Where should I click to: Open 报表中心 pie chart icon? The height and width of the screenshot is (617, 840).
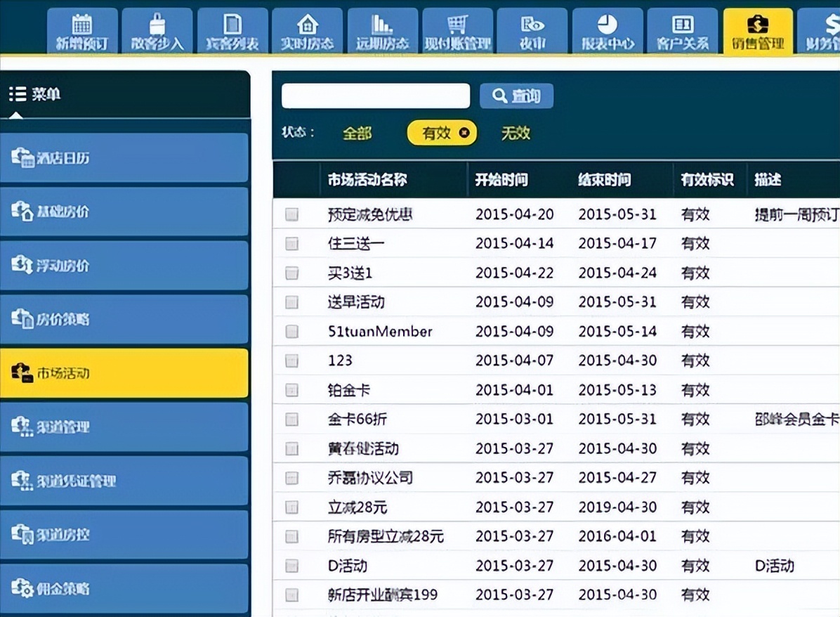pos(608,24)
